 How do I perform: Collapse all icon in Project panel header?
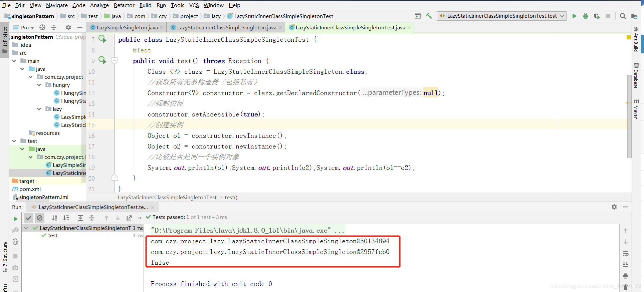pyautogui.click(x=54, y=27)
